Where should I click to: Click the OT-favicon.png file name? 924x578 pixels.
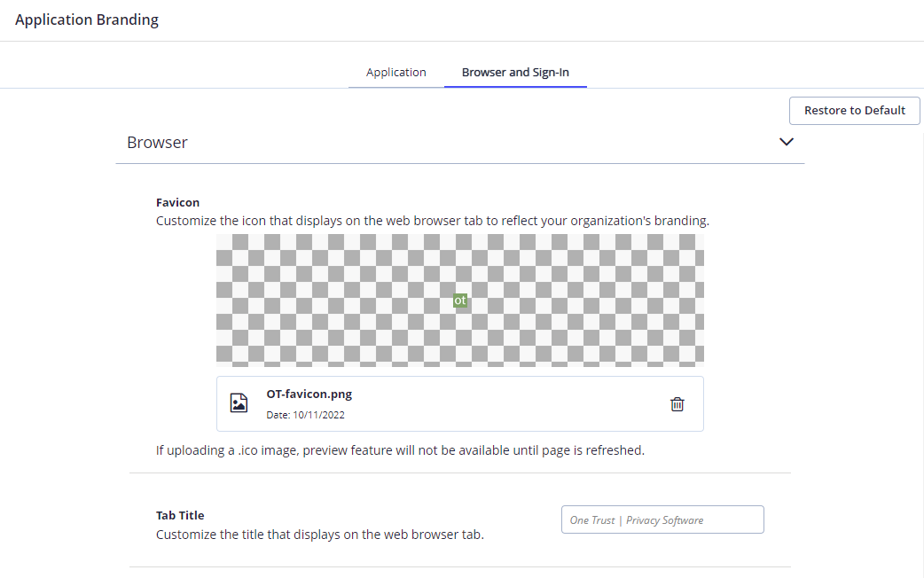tap(309, 394)
